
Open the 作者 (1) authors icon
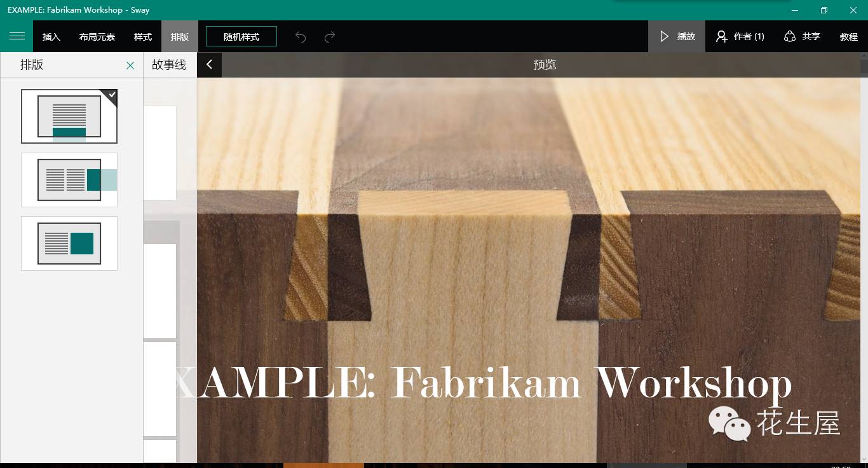coord(722,36)
